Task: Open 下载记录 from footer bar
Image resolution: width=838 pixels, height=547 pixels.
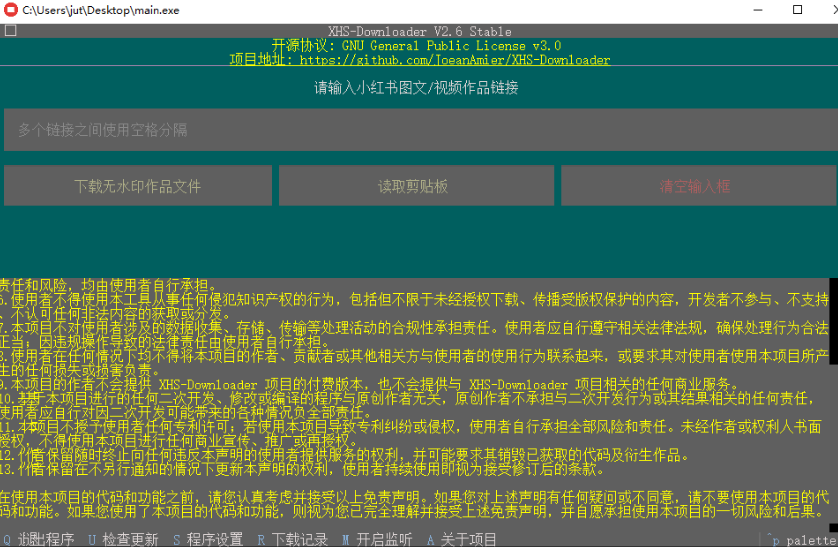Action: pyautogui.click(x=292, y=539)
